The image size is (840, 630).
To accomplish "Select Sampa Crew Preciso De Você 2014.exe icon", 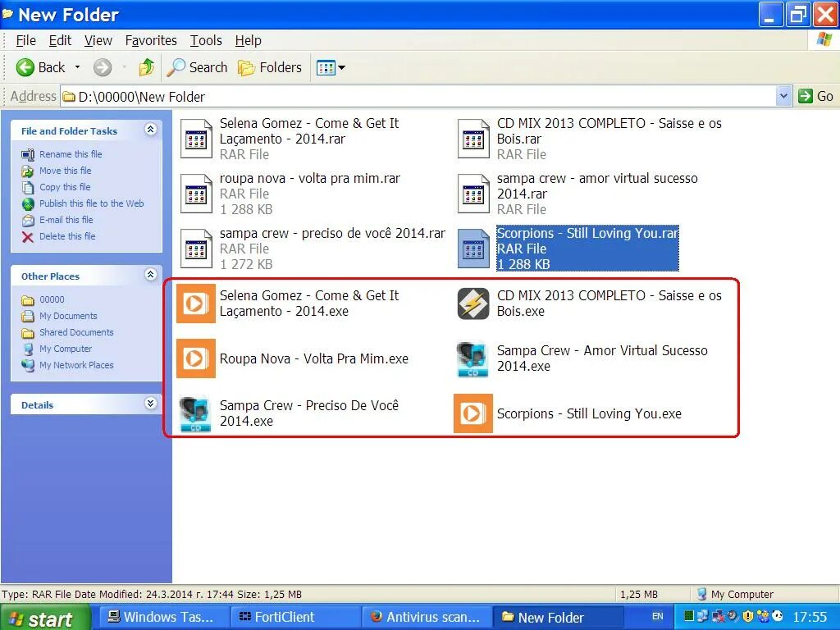I will [195, 413].
